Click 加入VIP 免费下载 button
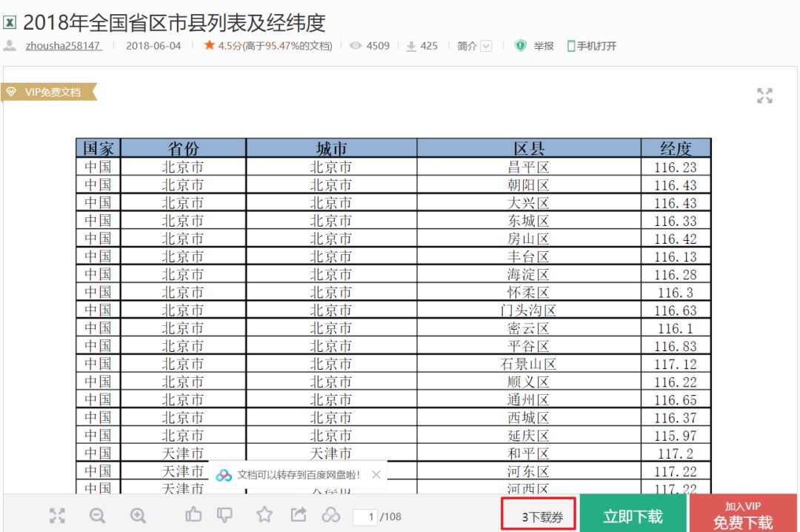This screenshot has width=800, height=532. (743, 515)
